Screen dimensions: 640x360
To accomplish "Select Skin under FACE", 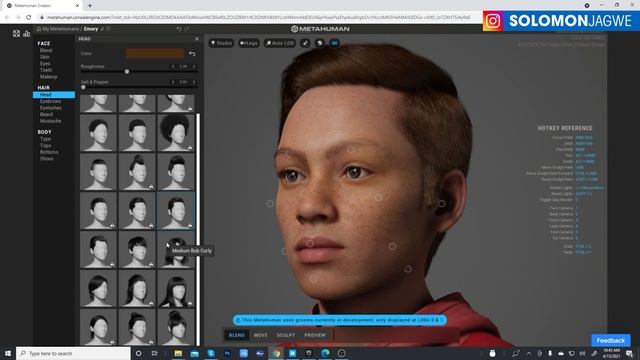I will [x=45, y=57].
